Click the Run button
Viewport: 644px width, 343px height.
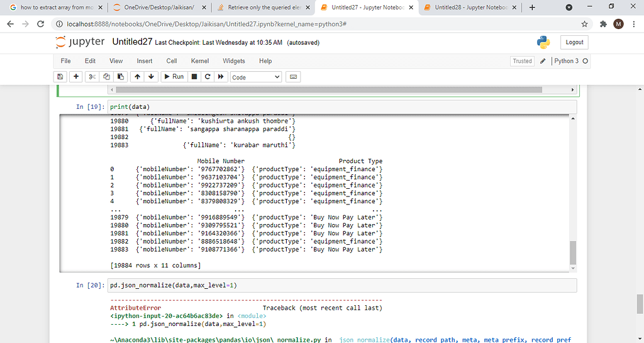coord(174,77)
